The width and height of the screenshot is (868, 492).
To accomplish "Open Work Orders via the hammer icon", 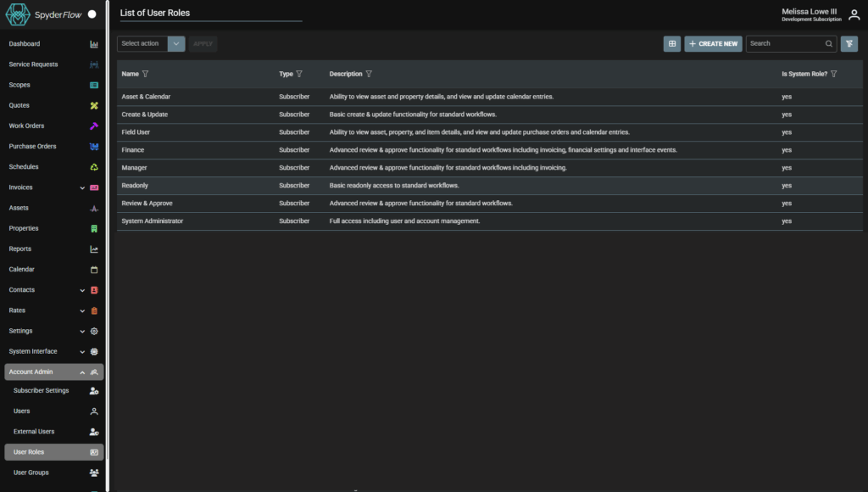I will (x=94, y=126).
